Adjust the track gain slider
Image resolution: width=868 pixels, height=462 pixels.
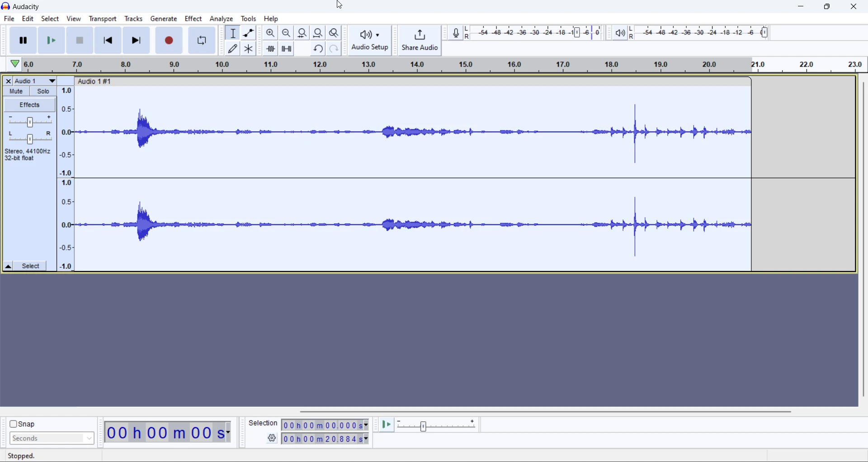(x=30, y=122)
